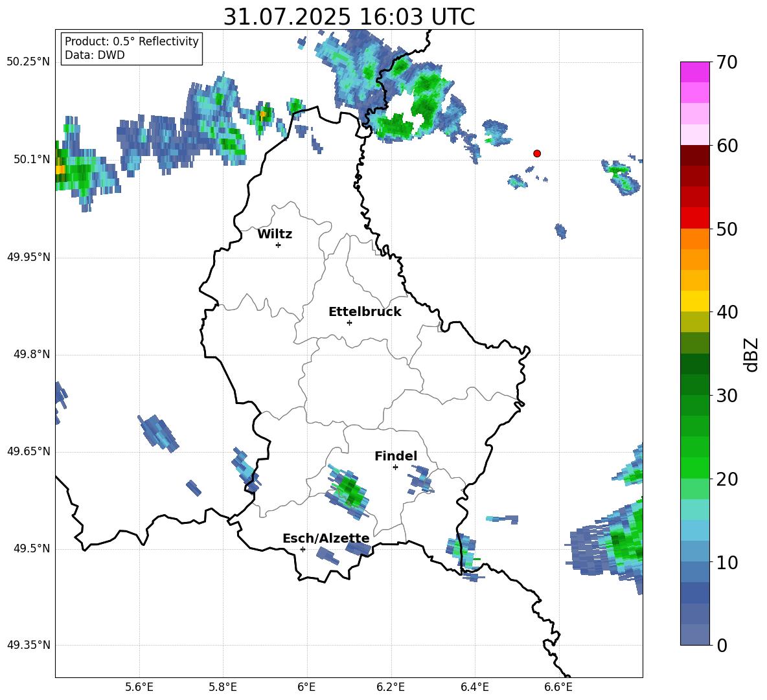Click the 49.5°N latitude label
The width and height of the screenshot is (767, 700).
pos(32,548)
